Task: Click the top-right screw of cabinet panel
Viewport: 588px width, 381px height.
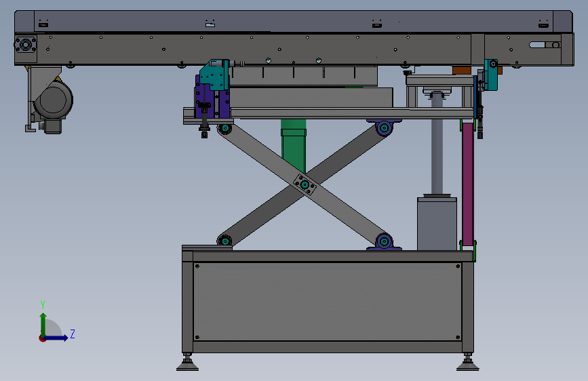Action: point(458,266)
